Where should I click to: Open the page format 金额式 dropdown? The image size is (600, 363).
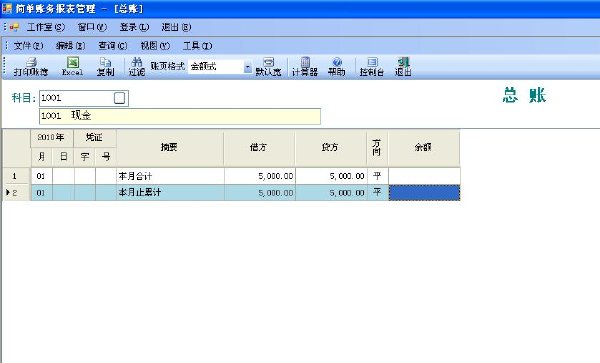click(x=248, y=67)
